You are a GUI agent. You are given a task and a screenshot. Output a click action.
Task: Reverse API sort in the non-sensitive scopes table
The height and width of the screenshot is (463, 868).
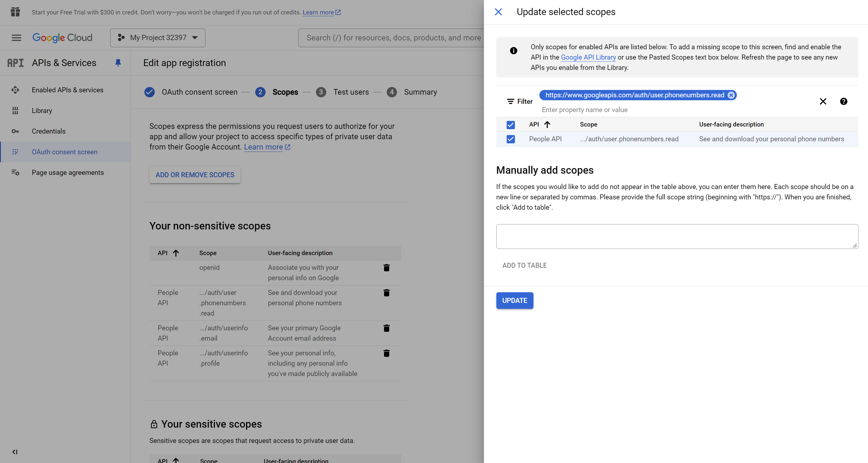click(176, 253)
